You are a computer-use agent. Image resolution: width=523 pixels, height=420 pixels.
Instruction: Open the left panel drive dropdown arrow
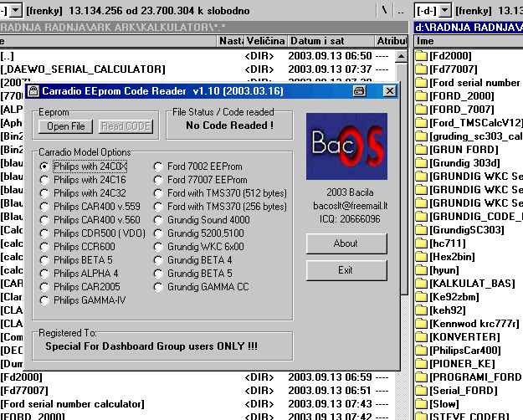coord(16,11)
